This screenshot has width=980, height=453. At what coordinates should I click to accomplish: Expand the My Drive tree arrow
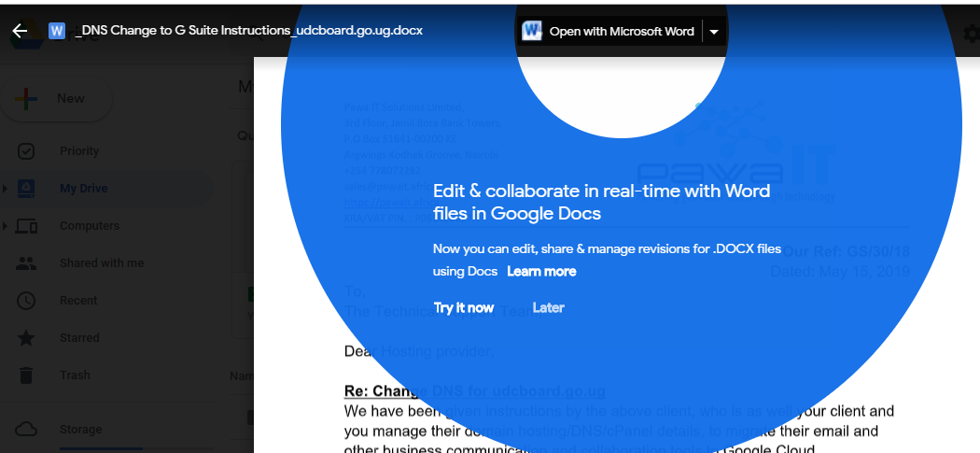(x=5, y=189)
